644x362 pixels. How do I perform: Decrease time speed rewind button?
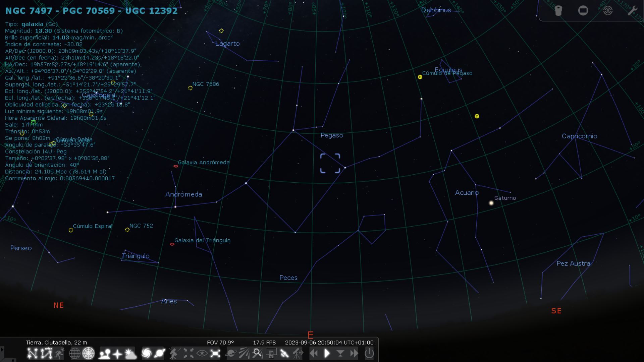pos(314,353)
